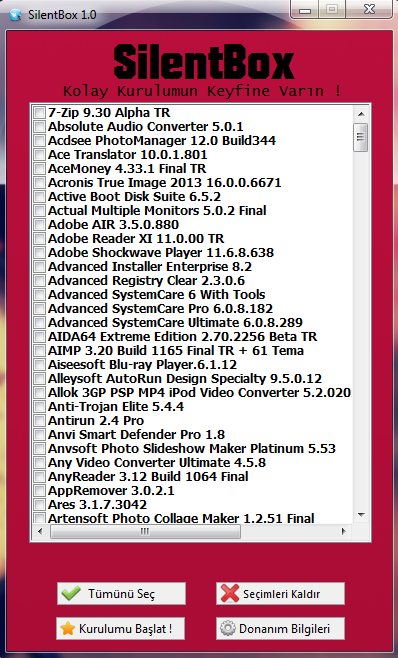Toggle Acronis True Image 2013 checkbox

pyautogui.click(x=39, y=183)
